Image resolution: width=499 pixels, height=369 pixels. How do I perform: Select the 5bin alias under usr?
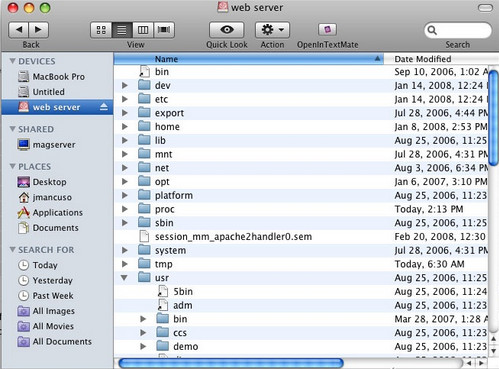tap(301, 292)
